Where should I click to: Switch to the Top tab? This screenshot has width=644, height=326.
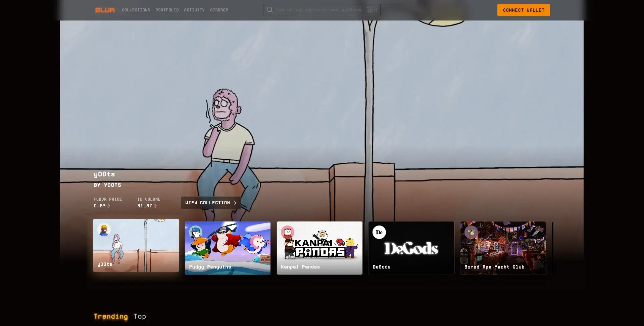point(140,316)
